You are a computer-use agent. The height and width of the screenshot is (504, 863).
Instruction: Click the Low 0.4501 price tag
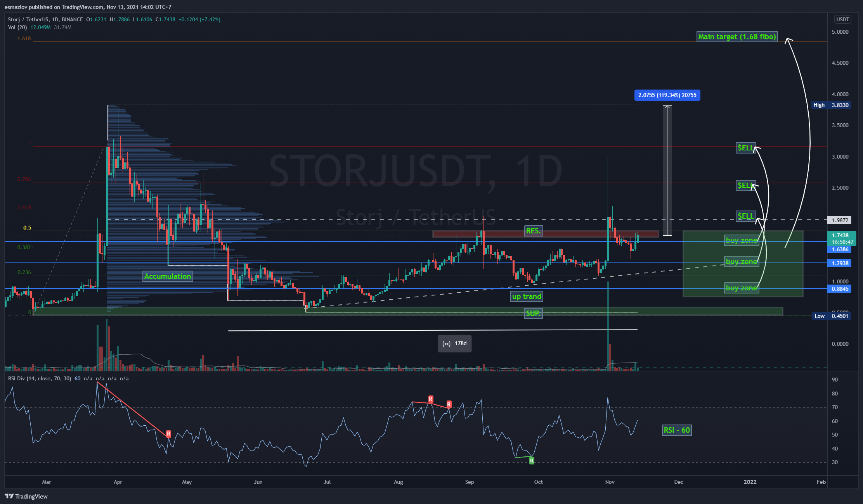point(831,316)
